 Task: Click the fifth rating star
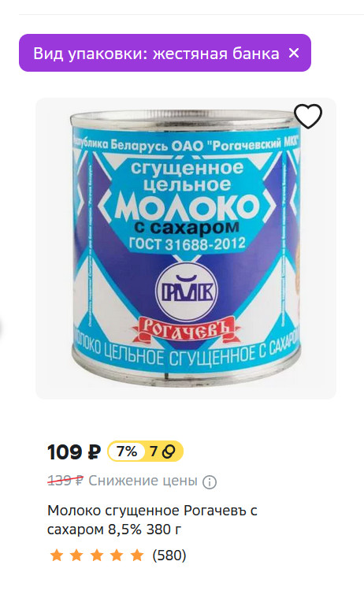pos(137,555)
